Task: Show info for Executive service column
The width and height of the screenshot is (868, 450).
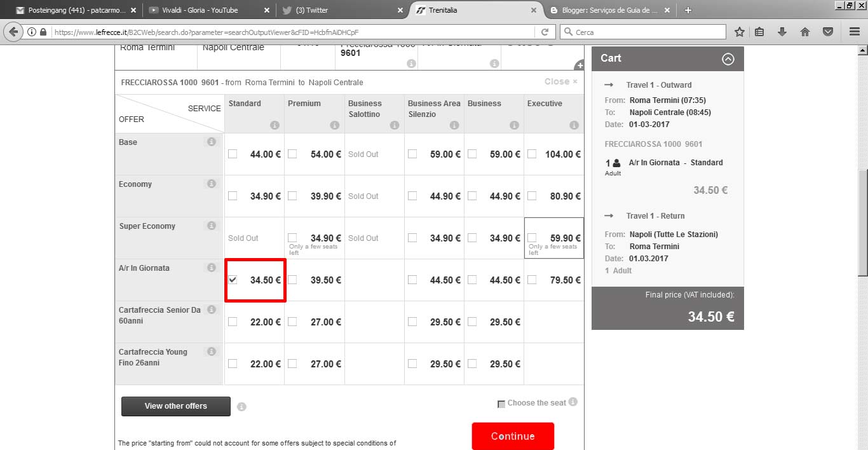Action: [574, 125]
